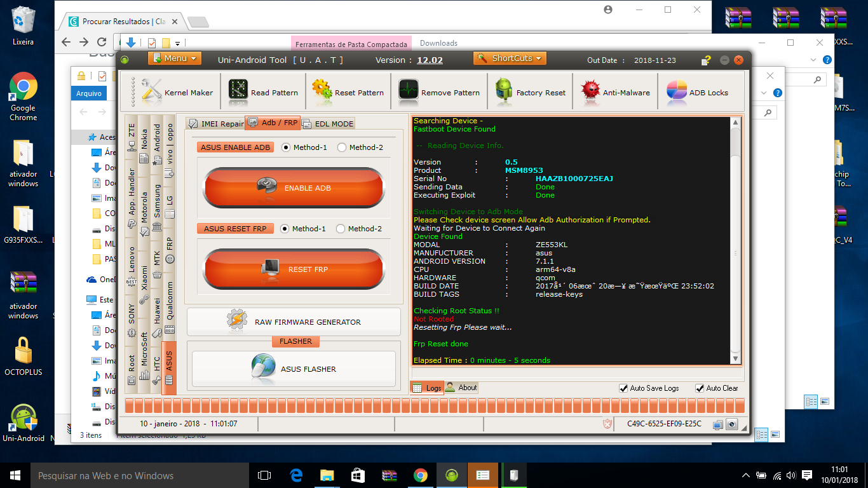Open the App. Handler vertical tab

click(x=132, y=199)
